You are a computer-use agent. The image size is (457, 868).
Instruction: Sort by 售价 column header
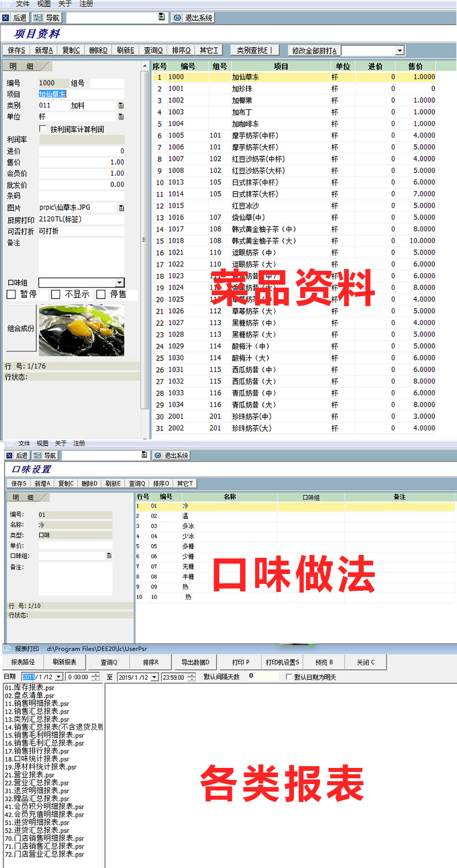pos(415,67)
